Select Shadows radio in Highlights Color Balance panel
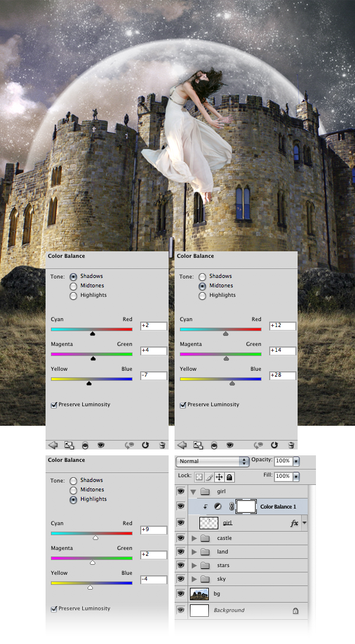The height and width of the screenshot is (644, 355). 73,481
